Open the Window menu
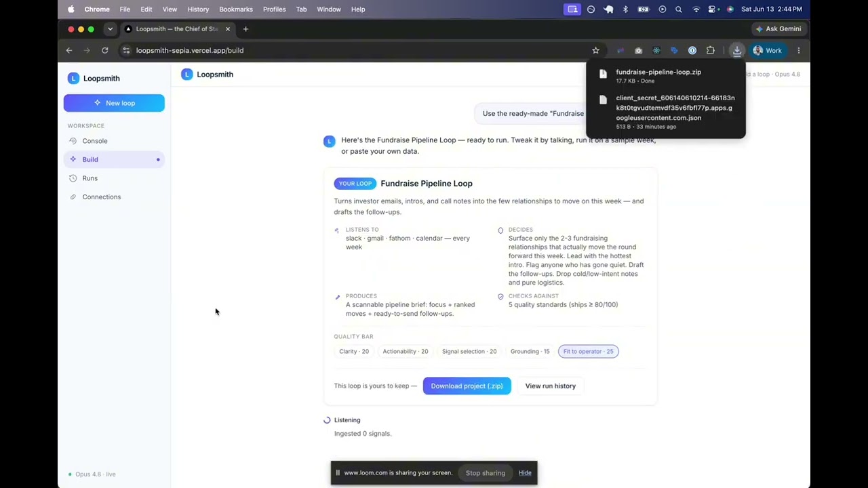The image size is (868, 488). tap(329, 9)
